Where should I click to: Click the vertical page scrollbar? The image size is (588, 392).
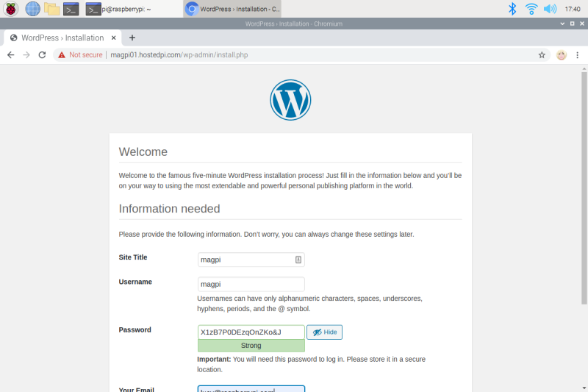584,188
